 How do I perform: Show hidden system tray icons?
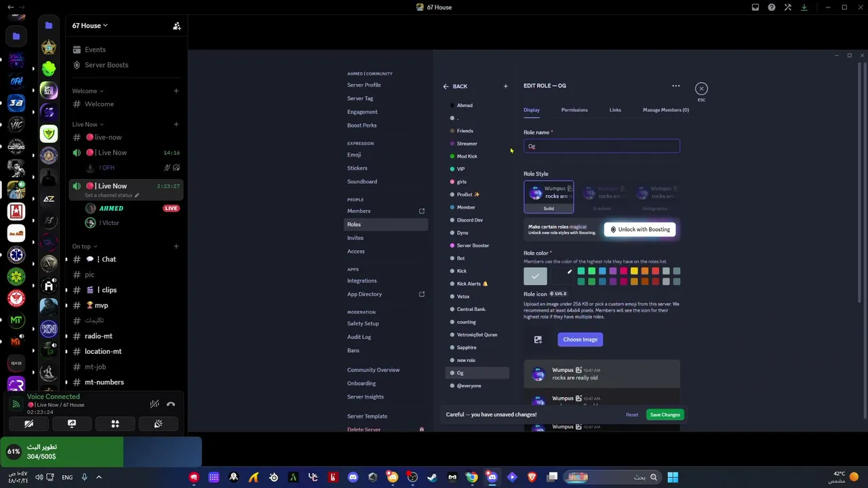click(x=98, y=477)
